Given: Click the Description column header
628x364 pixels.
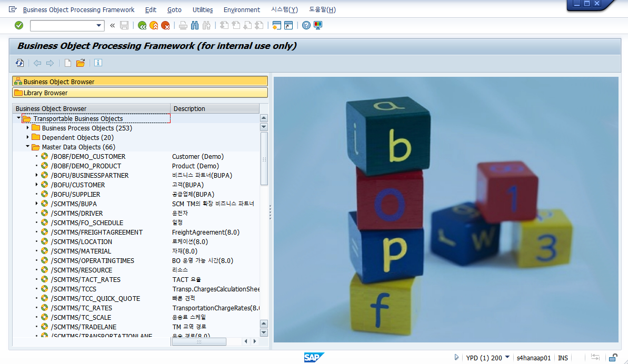Looking at the screenshot, I should [215, 108].
